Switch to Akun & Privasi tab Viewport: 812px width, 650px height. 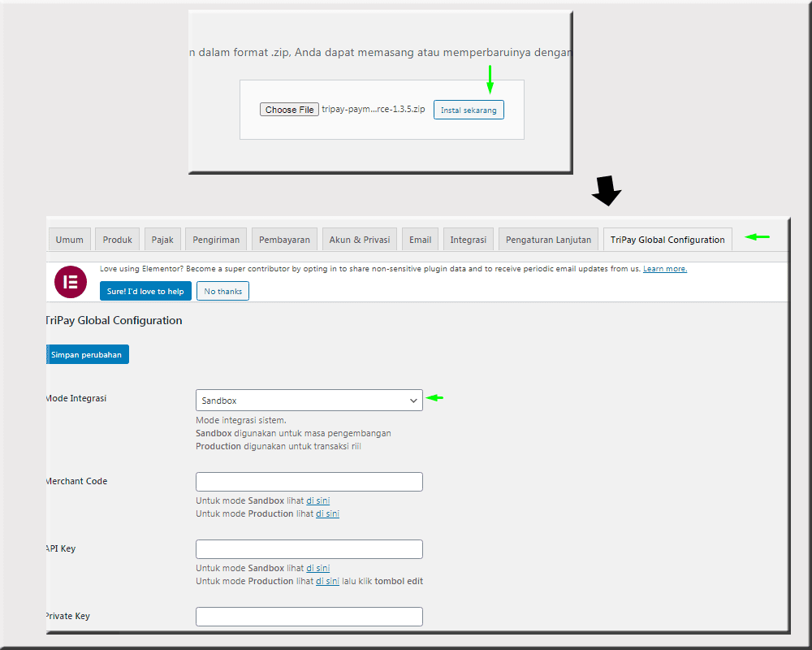point(359,240)
